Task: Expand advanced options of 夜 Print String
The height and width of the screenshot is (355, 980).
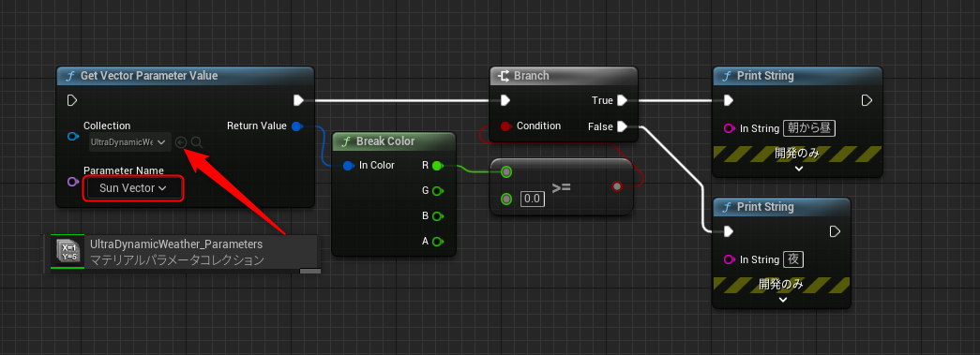Action: (782, 300)
